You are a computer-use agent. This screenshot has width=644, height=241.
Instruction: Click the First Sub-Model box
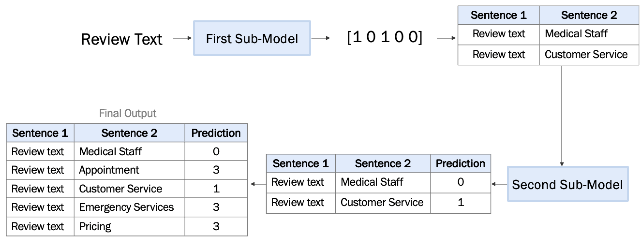pyautogui.click(x=252, y=38)
